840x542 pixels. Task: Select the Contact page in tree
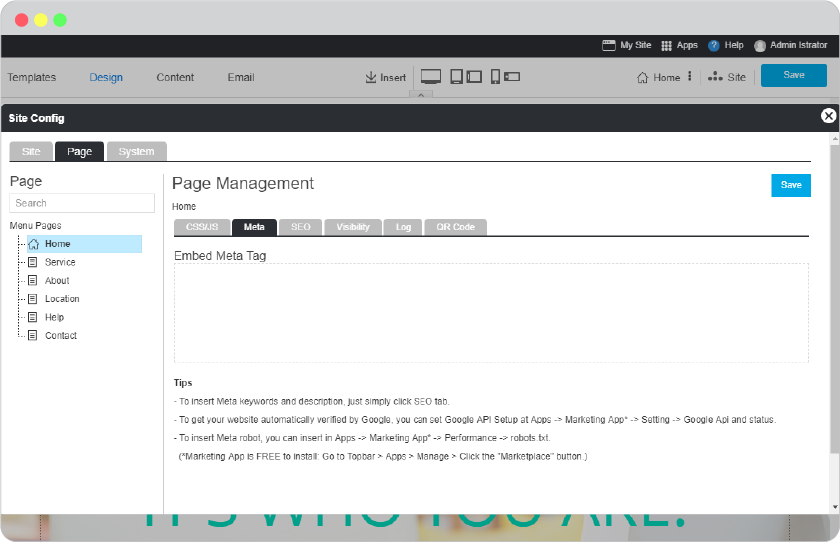[x=52, y=335]
